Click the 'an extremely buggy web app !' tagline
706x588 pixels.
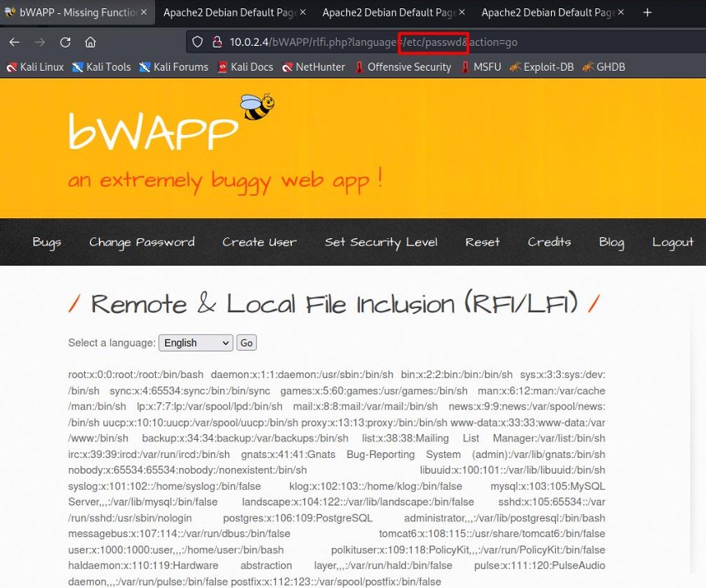click(225, 181)
